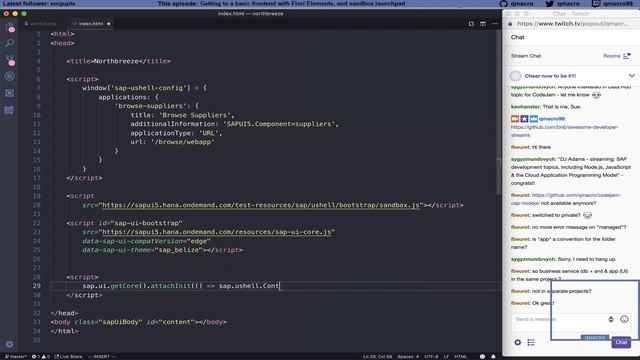
Task: Open the emote picker smiley in chat input
Action: (624, 319)
